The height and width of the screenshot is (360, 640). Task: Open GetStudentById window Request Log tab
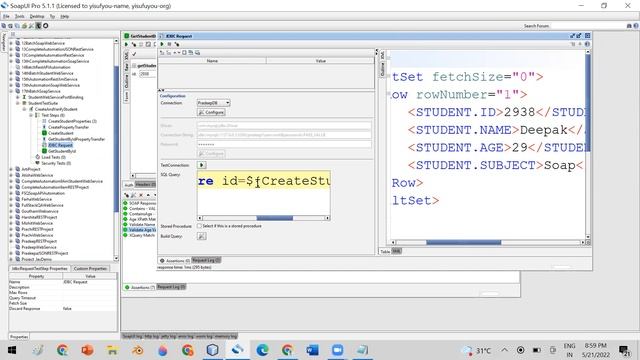pyautogui.click(x=171, y=287)
